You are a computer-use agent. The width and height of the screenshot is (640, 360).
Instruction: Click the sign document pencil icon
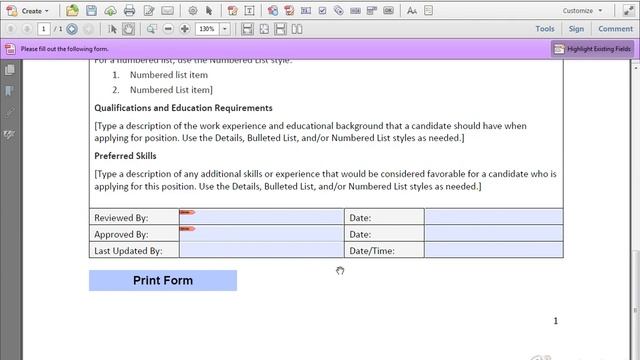149,11
